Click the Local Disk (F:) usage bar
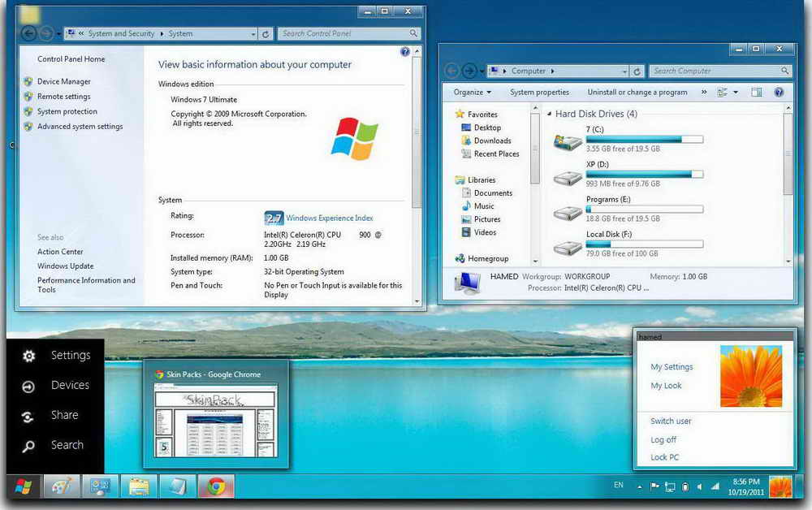812x510 pixels. (x=644, y=244)
